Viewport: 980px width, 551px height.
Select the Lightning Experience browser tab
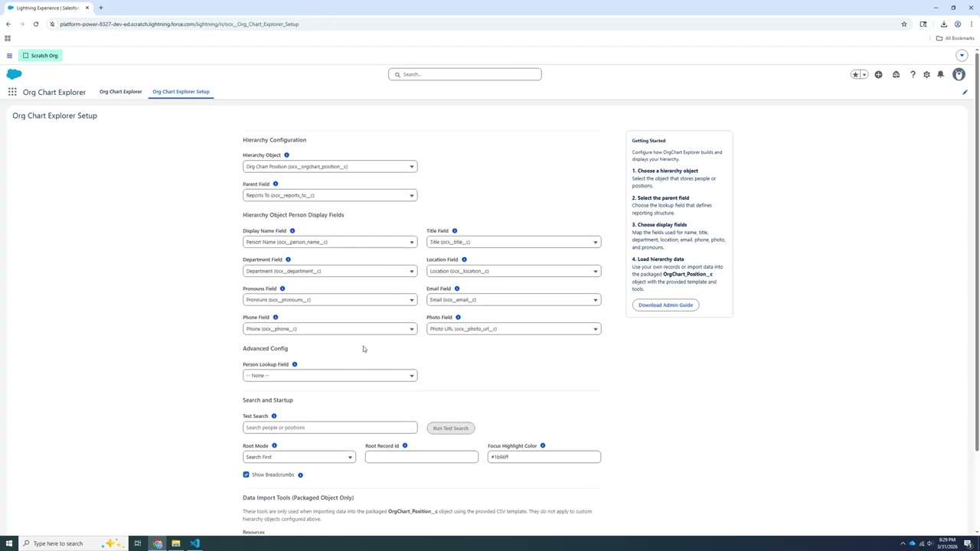[47, 8]
